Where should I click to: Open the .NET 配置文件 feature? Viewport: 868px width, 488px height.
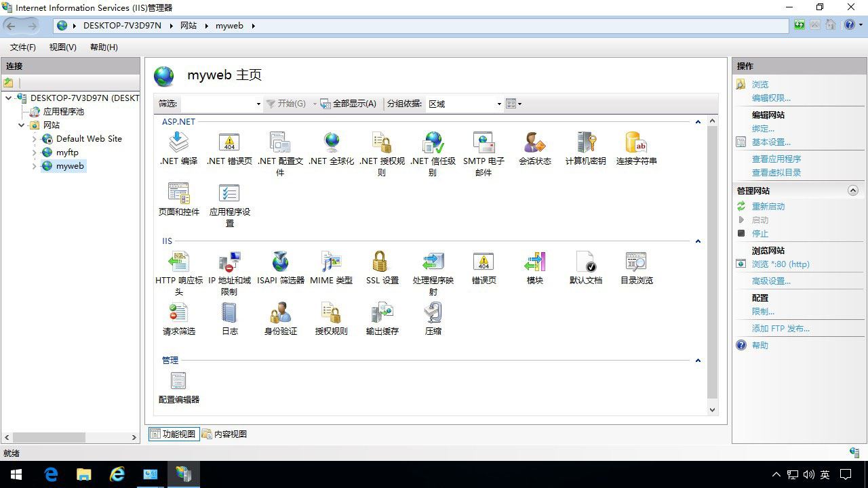280,154
